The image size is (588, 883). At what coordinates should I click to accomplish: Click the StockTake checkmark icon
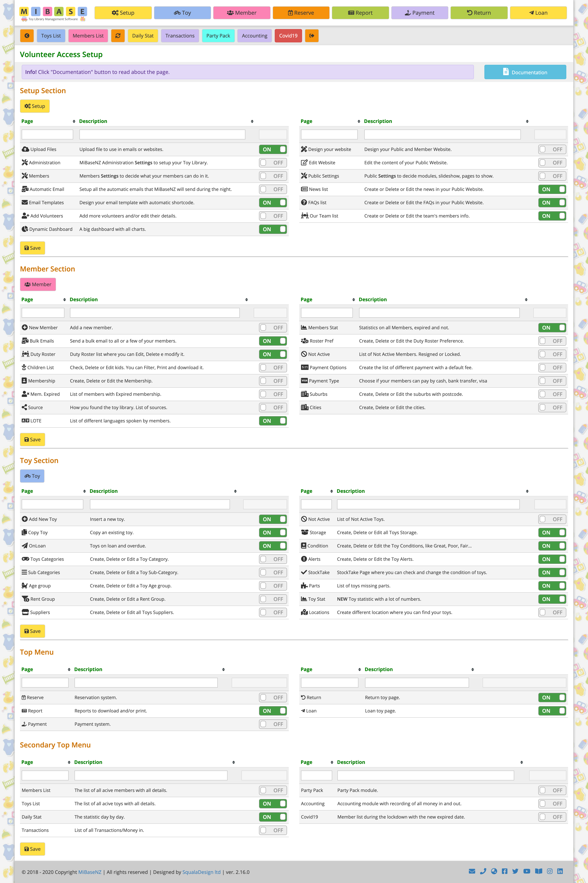(x=304, y=572)
